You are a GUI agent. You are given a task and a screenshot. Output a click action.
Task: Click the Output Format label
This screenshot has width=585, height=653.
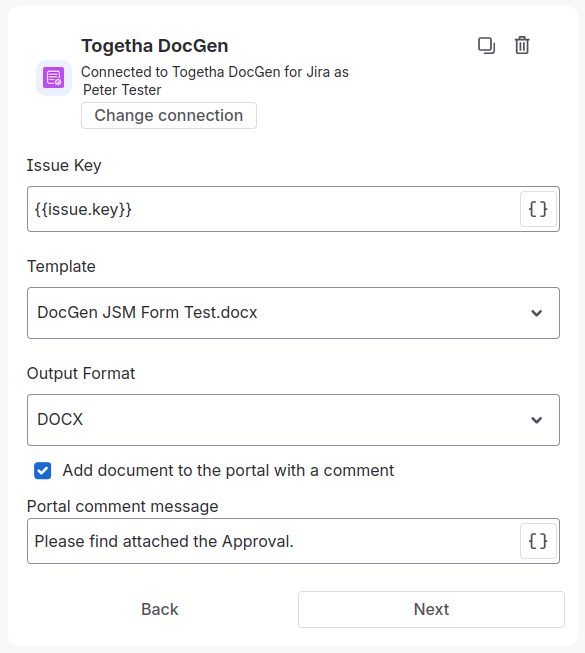pos(81,374)
